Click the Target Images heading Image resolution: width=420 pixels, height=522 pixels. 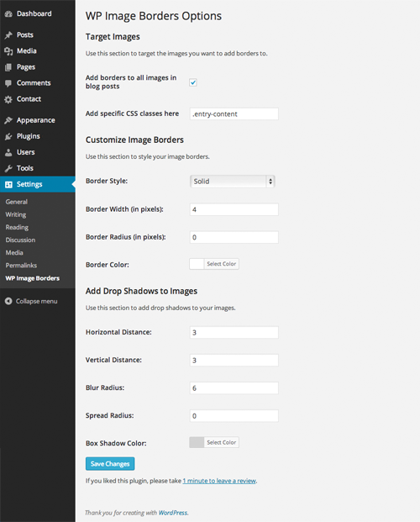[x=113, y=37]
